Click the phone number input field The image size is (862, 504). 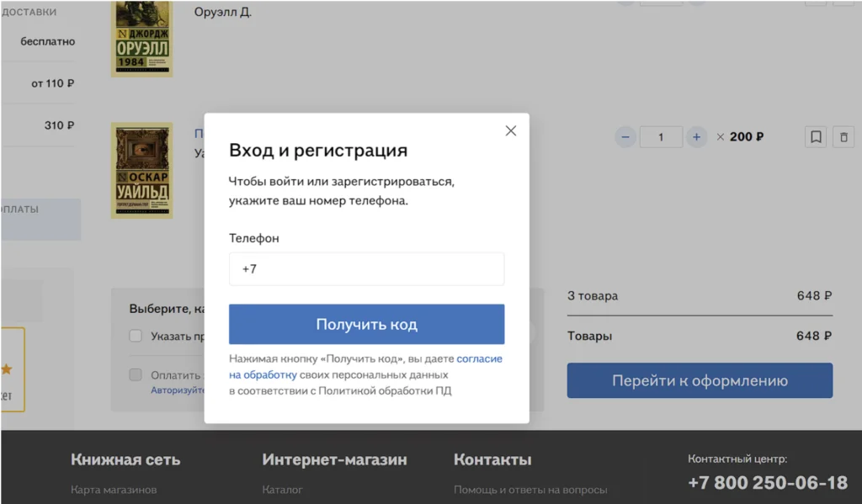tap(366, 269)
